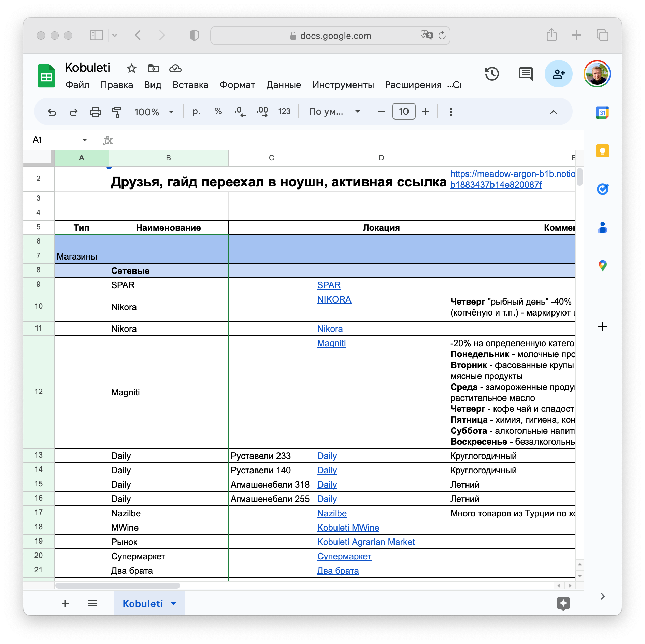Open the Вставка menu
This screenshot has height=644, width=645.
coord(190,85)
